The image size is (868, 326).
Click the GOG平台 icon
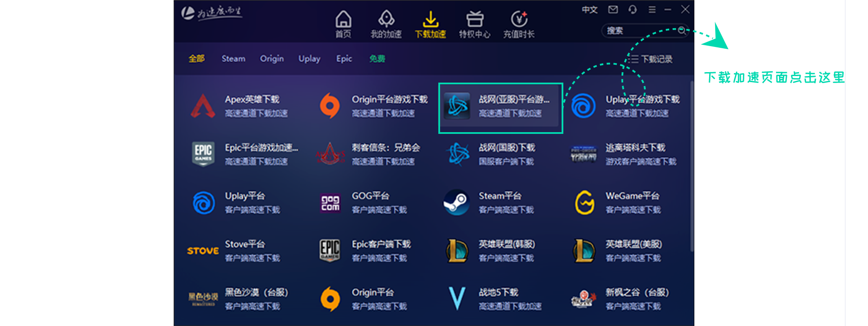click(330, 203)
